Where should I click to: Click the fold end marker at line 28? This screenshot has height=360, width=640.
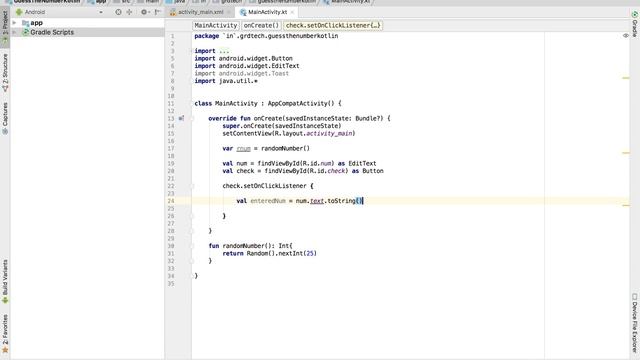coord(191,231)
